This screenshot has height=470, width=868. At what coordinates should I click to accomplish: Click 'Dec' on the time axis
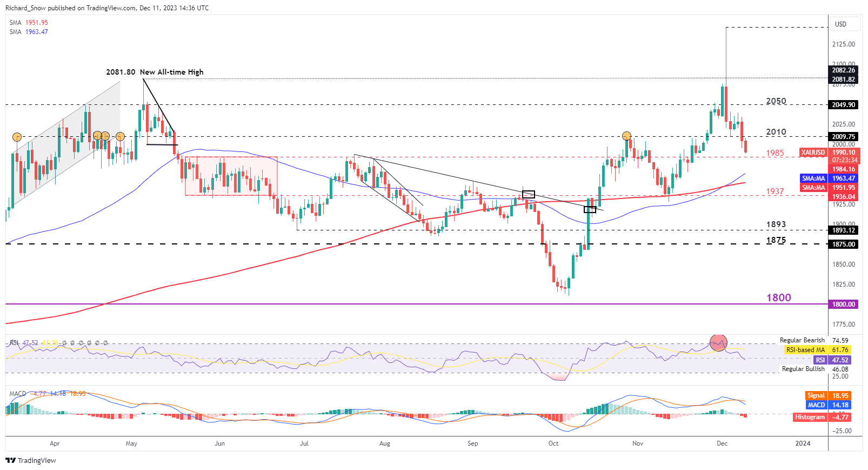[x=722, y=443]
